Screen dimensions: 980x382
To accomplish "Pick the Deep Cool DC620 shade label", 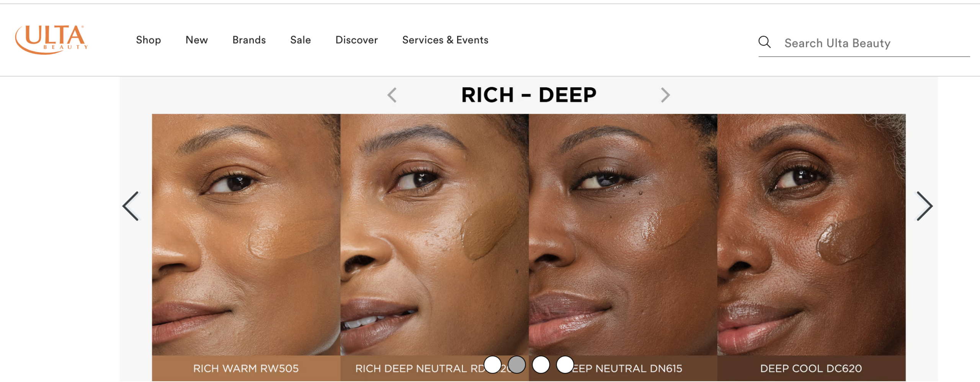I will (x=811, y=368).
